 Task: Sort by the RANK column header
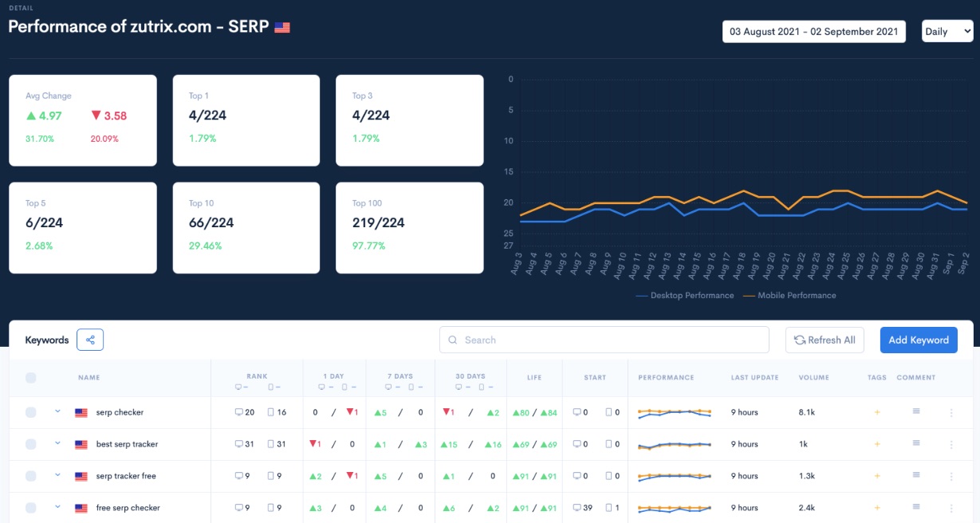(257, 376)
